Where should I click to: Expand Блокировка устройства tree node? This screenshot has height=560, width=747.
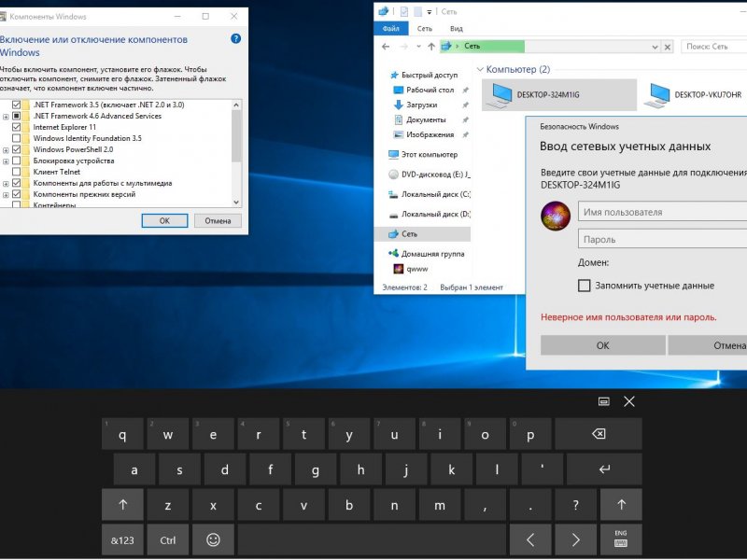(x=6, y=161)
